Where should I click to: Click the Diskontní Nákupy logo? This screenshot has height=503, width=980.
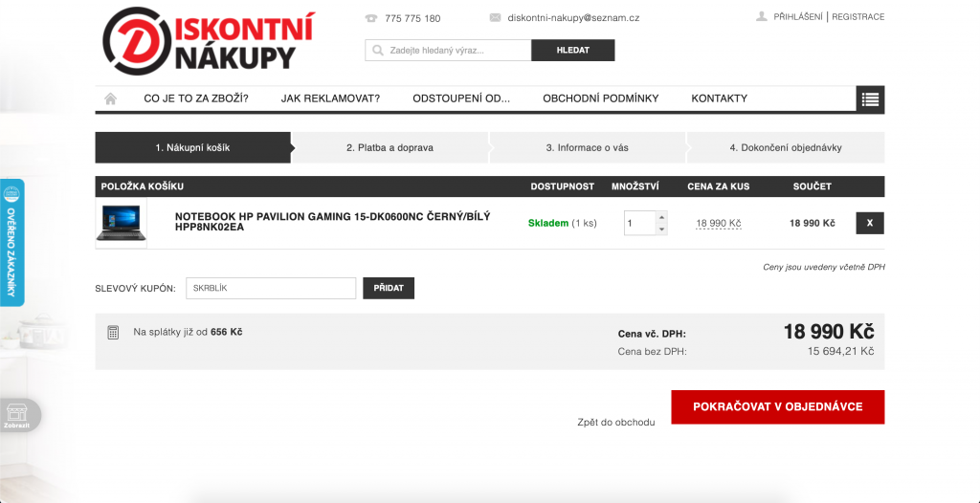tap(208, 40)
